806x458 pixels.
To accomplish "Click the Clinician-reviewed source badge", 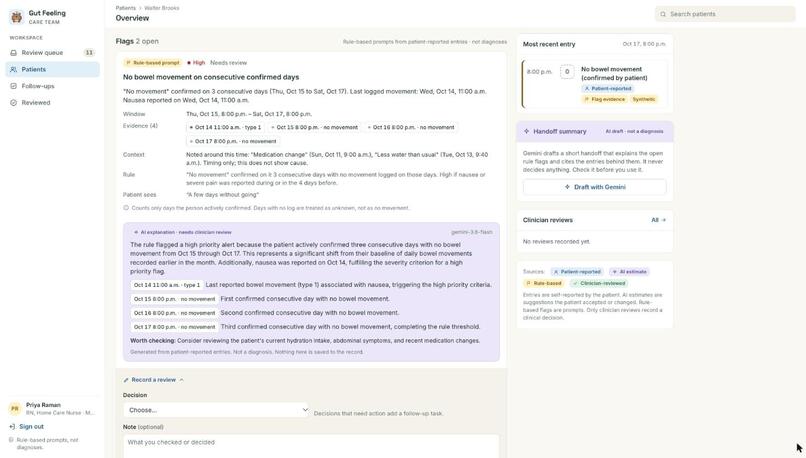I will (x=599, y=283).
